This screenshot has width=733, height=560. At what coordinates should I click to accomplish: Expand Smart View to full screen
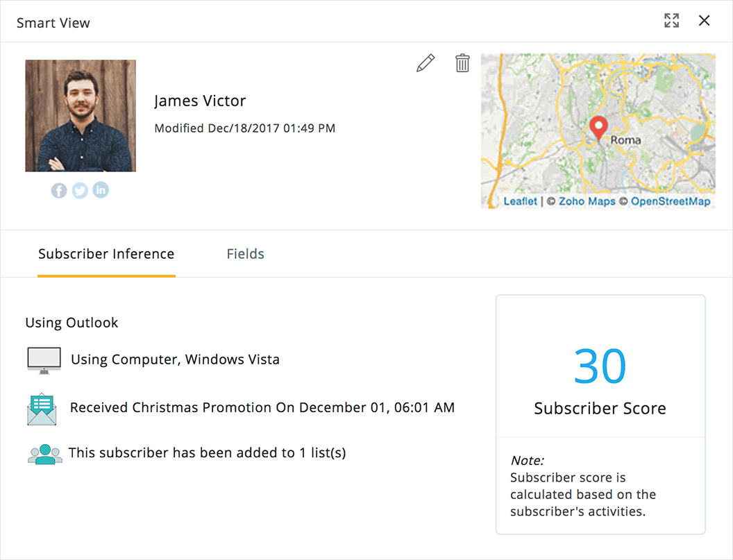click(x=671, y=21)
